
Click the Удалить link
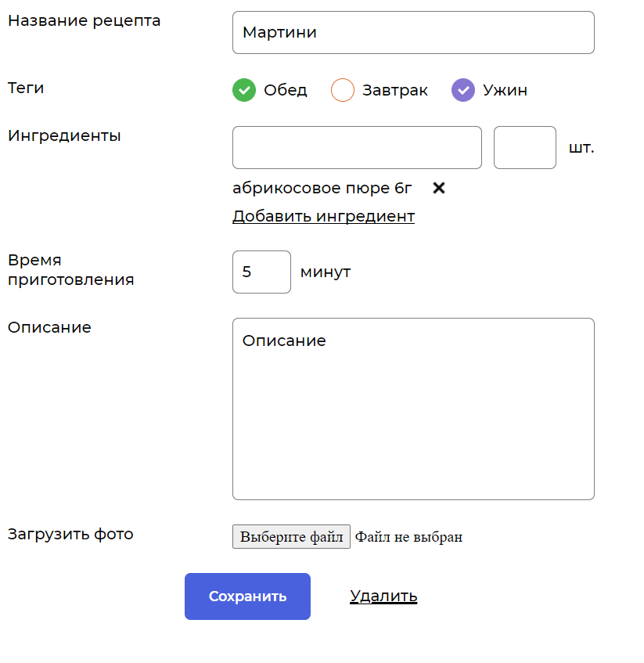tap(383, 596)
